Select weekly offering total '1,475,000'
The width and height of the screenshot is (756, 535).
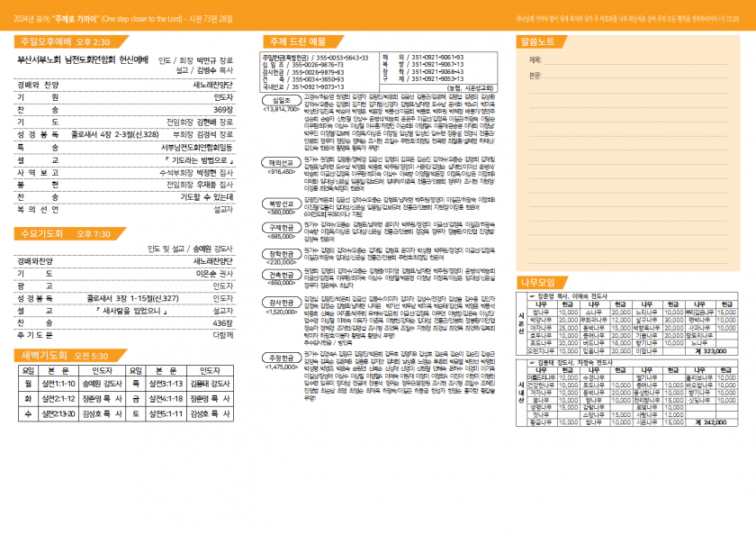[282, 367]
